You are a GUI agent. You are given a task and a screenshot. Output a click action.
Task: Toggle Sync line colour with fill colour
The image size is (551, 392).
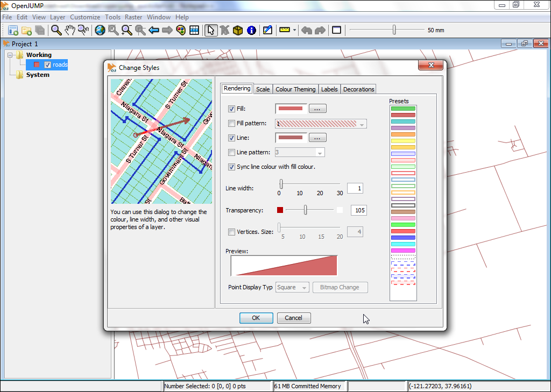click(x=231, y=167)
